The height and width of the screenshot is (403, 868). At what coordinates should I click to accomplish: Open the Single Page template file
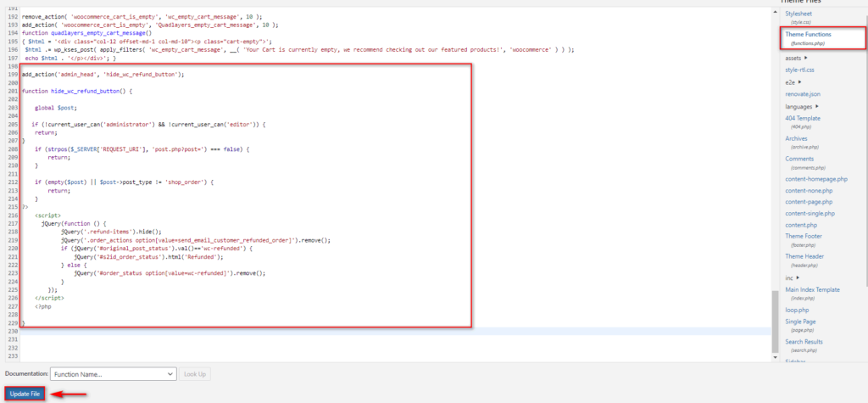coord(800,322)
